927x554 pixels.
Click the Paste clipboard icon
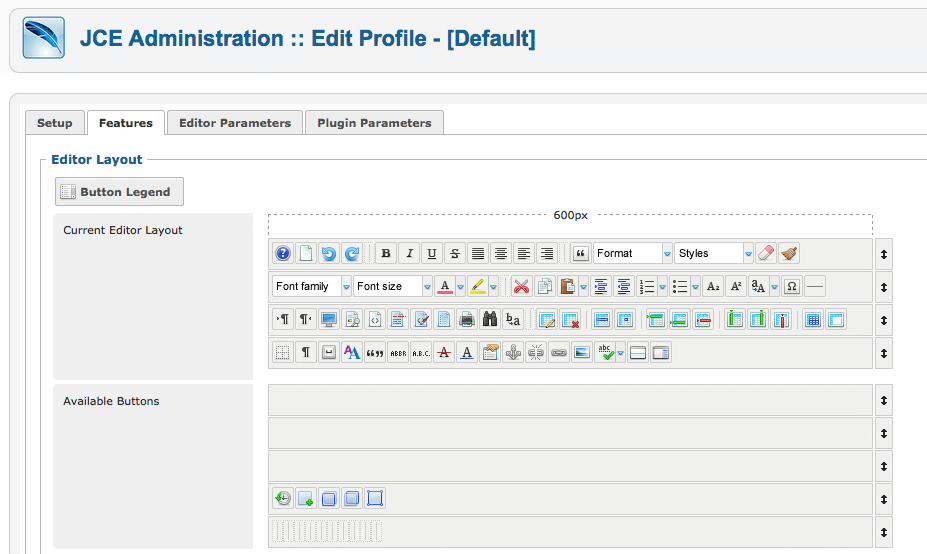click(x=567, y=287)
